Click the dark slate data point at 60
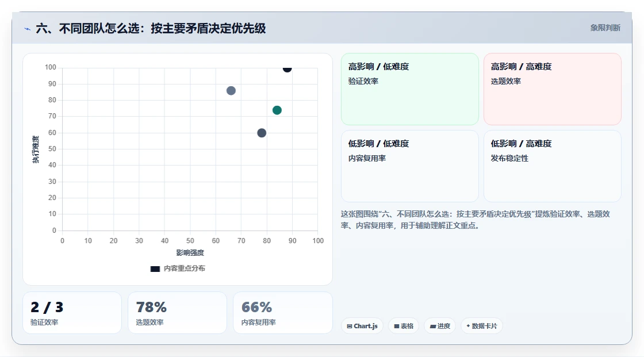The image size is (644, 357). click(262, 133)
